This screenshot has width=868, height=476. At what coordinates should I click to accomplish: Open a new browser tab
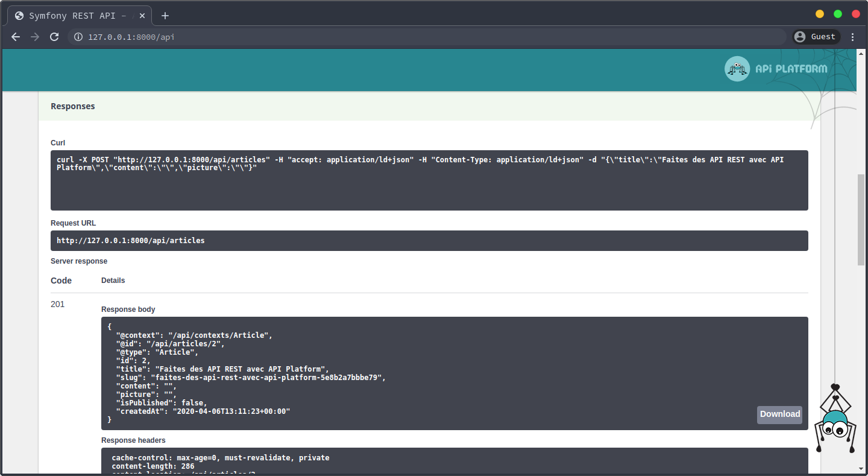[165, 16]
